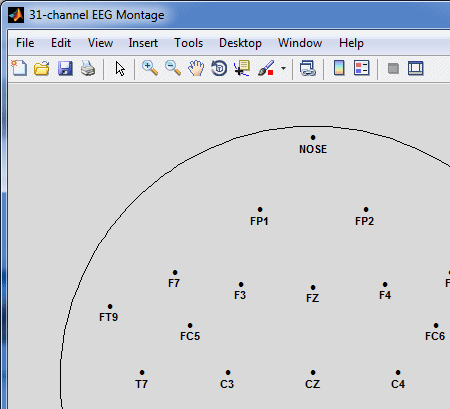Open the Tools menu
This screenshot has width=450, height=409.
click(x=188, y=43)
